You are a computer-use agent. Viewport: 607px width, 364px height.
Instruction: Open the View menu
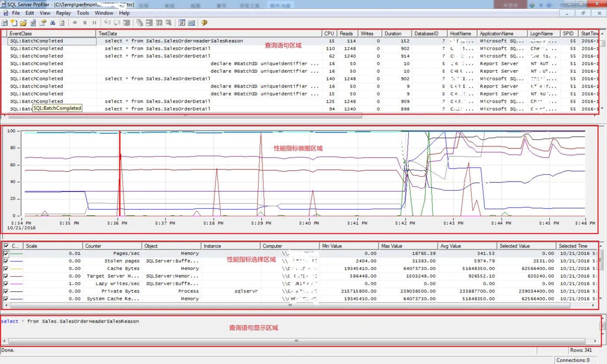tap(45, 13)
